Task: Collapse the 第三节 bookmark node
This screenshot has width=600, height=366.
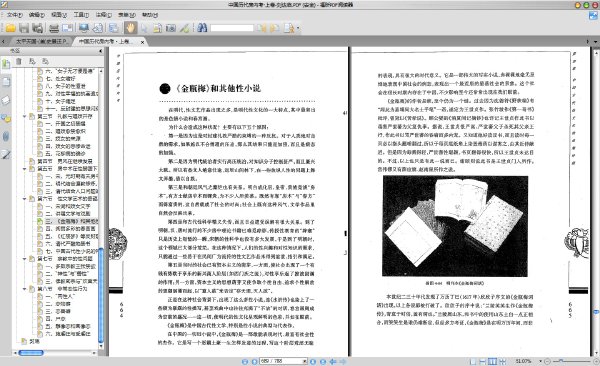Action: pos(25,116)
